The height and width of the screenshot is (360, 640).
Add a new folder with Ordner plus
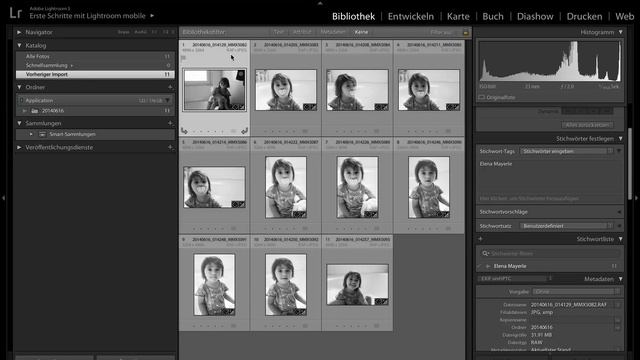(x=170, y=87)
